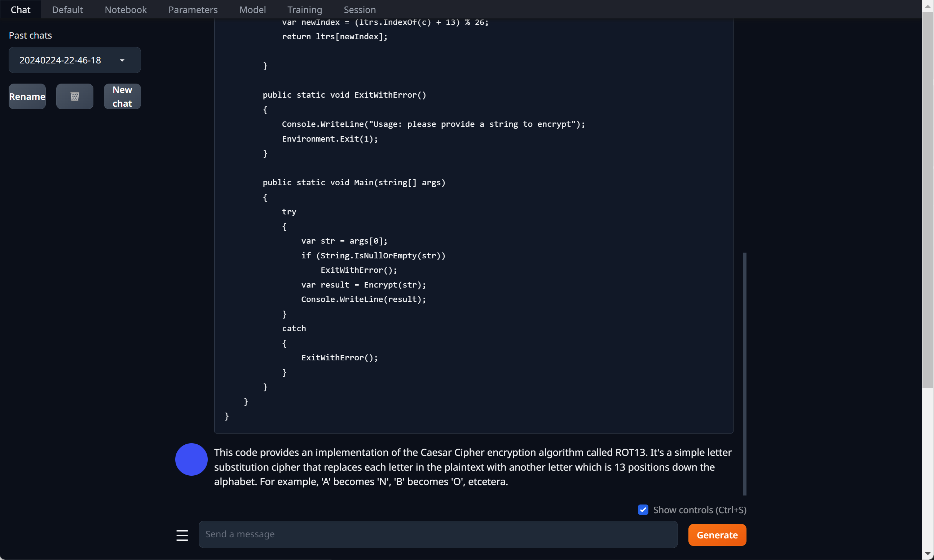Image resolution: width=934 pixels, height=560 pixels.
Task: Click the ROT13 explanation paragraph
Action: coord(473,467)
